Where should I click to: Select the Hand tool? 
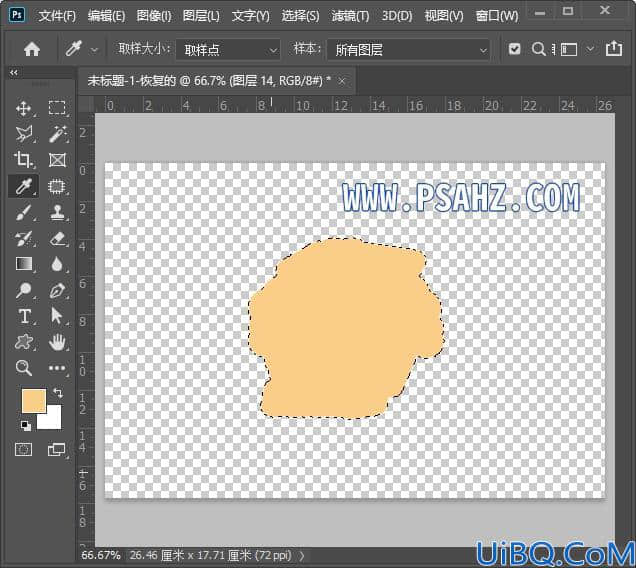pyautogui.click(x=57, y=342)
